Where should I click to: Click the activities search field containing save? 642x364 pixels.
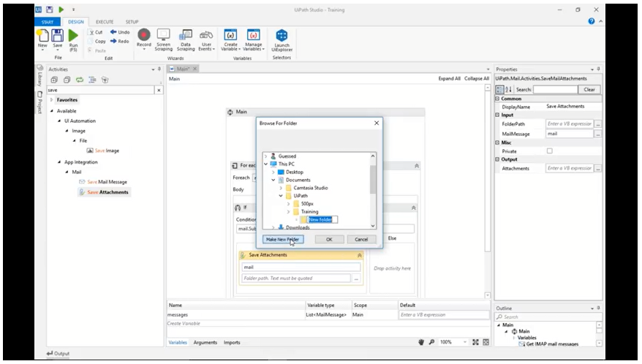(100, 90)
